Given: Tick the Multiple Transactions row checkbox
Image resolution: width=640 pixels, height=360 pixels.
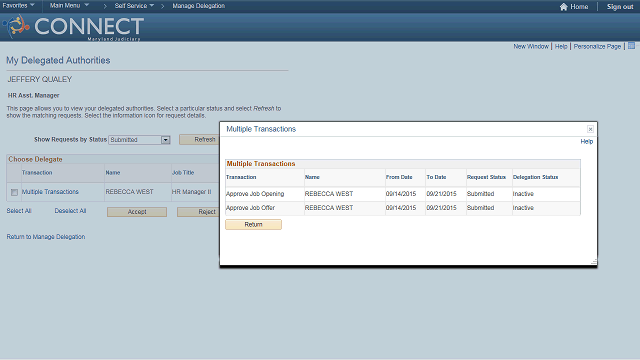Looking at the screenshot, I should coord(14,192).
